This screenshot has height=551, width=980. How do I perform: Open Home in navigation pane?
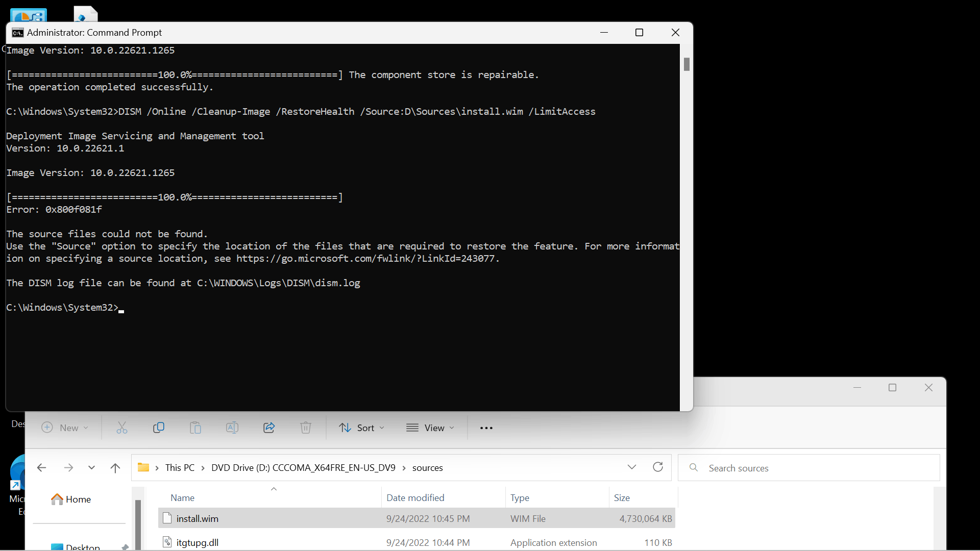point(78,499)
